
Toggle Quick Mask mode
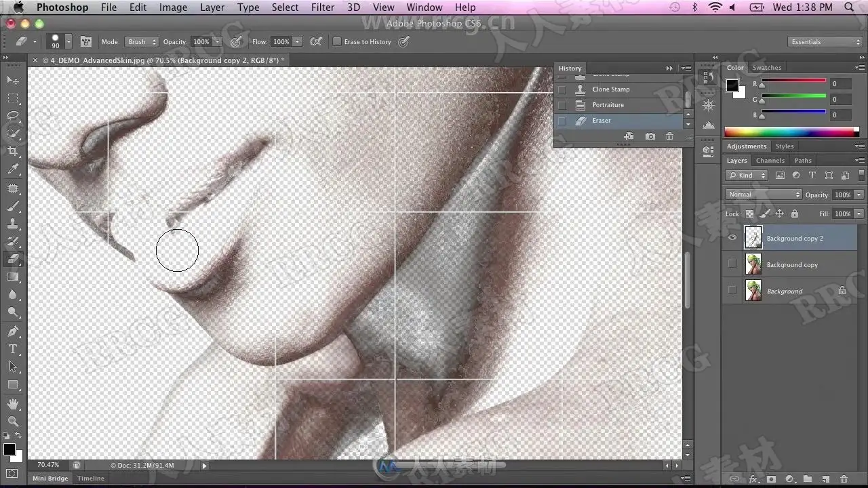pyautogui.click(x=13, y=472)
